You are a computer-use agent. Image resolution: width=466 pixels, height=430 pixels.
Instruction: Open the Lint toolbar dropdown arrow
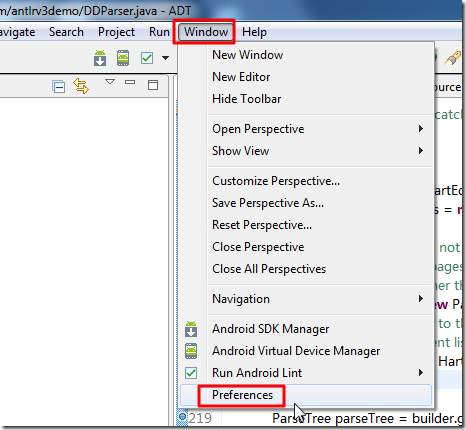(x=165, y=58)
